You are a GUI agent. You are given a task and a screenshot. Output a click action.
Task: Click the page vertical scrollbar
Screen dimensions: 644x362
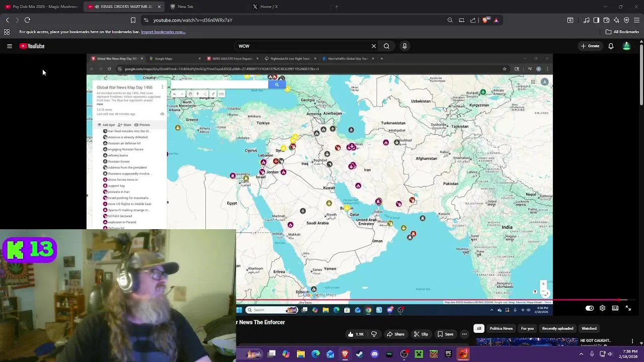[x=641, y=75]
